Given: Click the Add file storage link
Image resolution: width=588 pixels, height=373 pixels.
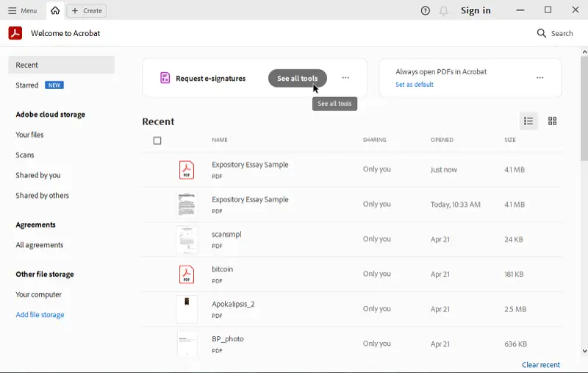Looking at the screenshot, I should pyautogui.click(x=40, y=315).
